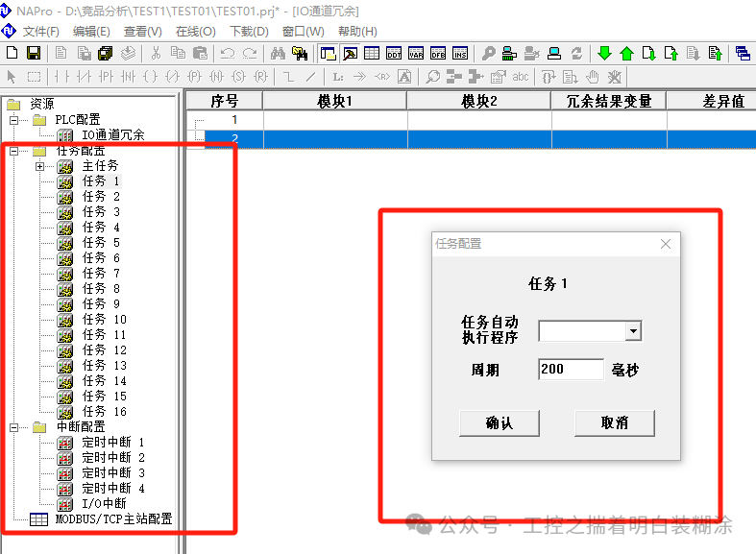Close the 任务配置 dialog

(x=666, y=244)
